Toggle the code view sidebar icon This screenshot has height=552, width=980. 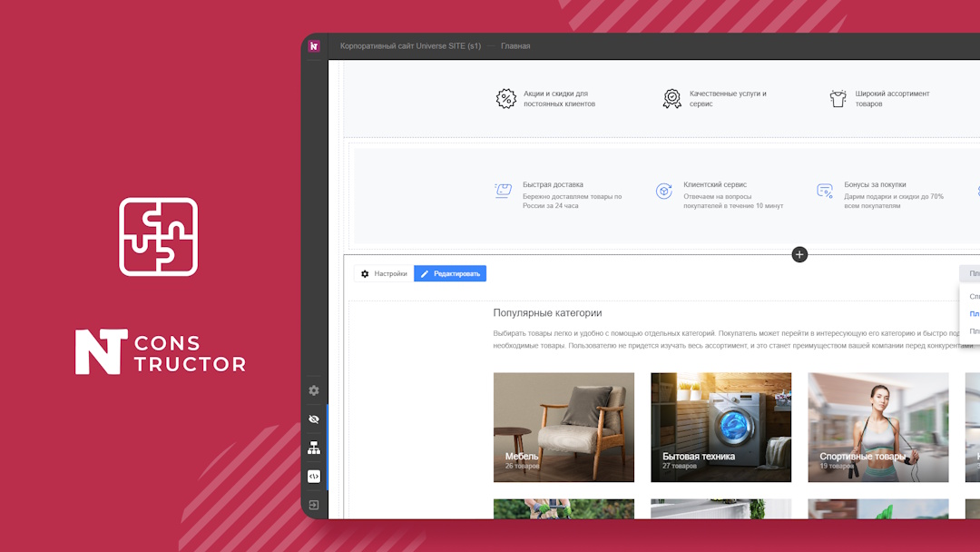(314, 476)
